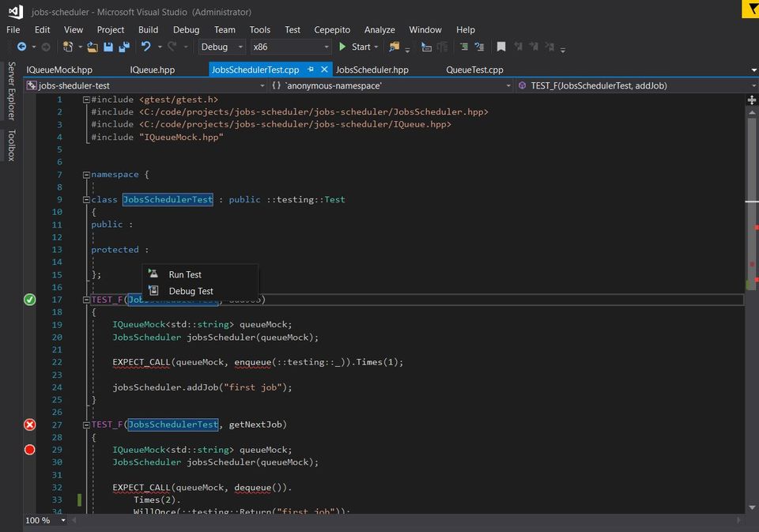This screenshot has width=759, height=532.
Task: Select Run Test in context menu
Action: pyautogui.click(x=200, y=274)
